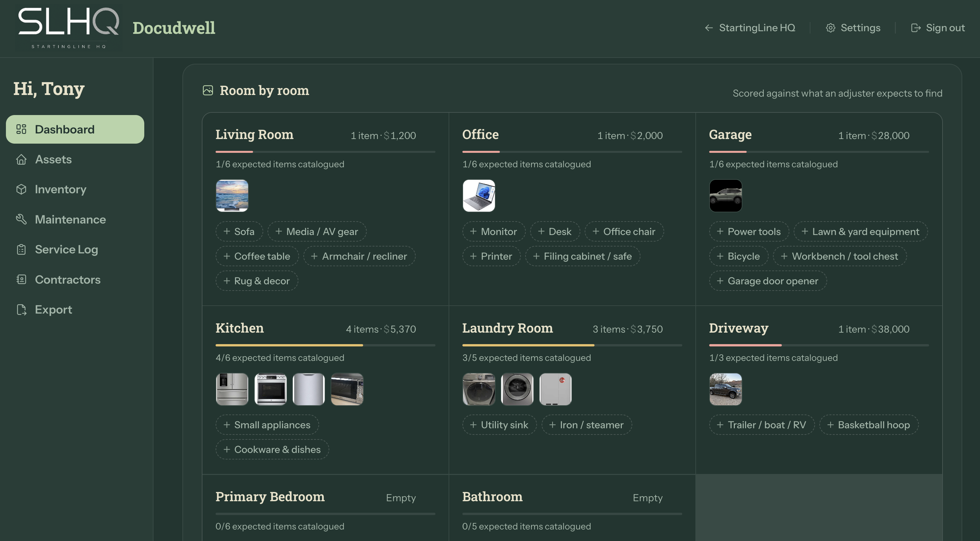Click the plus icon on Utility sink chip
Image resolution: width=980 pixels, height=541 pixels.
tap(473, 425)
